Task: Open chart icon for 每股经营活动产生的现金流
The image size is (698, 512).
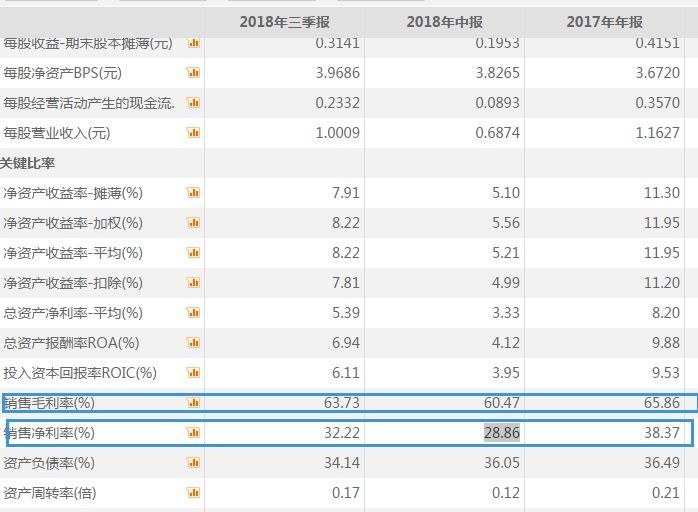Action: tap(193, 103)
